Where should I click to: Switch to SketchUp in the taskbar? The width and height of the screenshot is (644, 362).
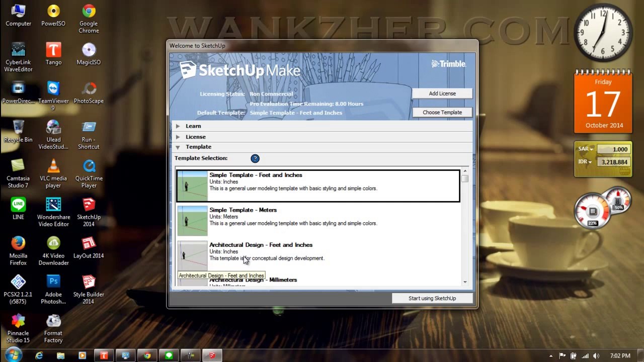point(212,355)
